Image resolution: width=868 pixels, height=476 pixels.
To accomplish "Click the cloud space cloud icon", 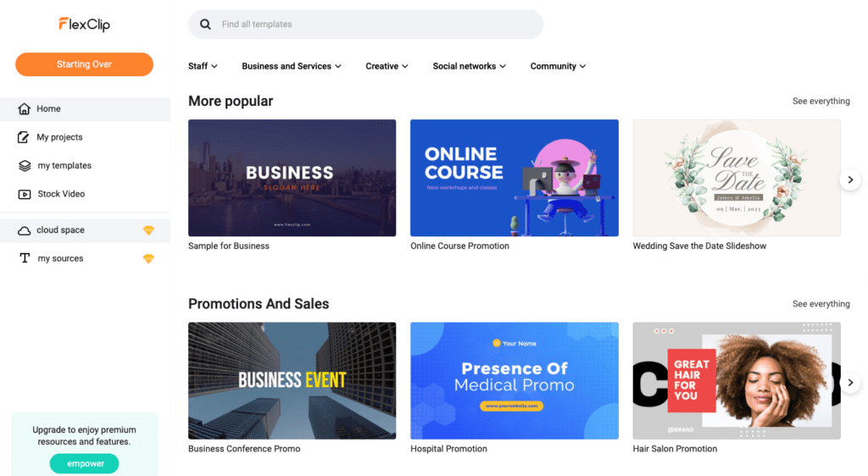I will point(24,230).
